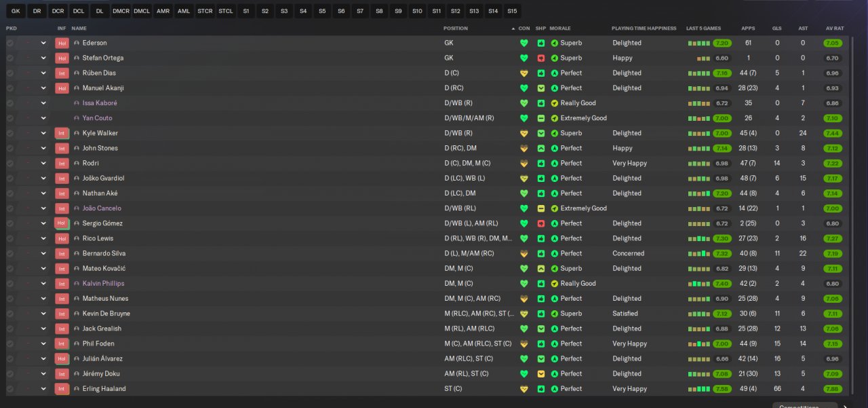Toggle the picked checkmark for Stefan Ortega
This screenshot has height=408, width=868.
pos(10,58)
